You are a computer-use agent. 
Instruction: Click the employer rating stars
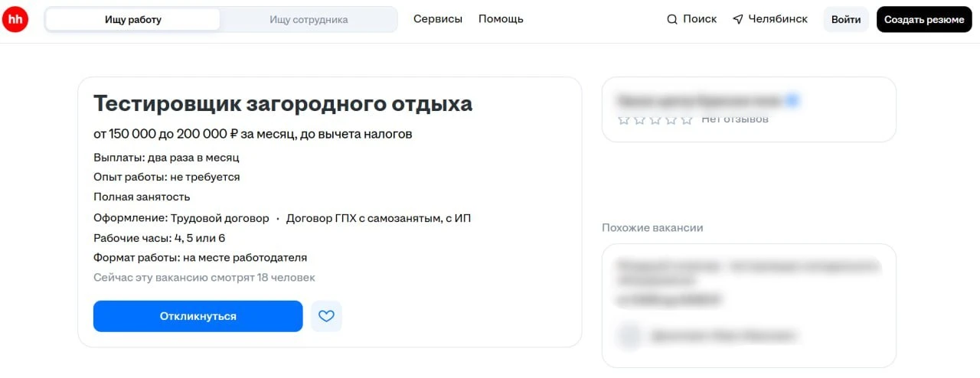click(655, 119)
